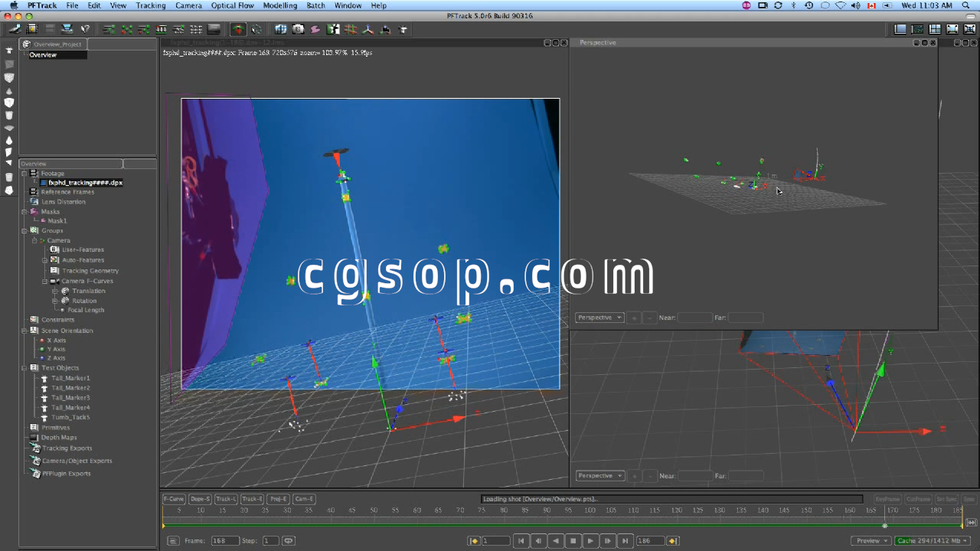Click the trash bin icon in left toolbar
The width and height of the screenshot is (980, 551).
coord(9,177)
